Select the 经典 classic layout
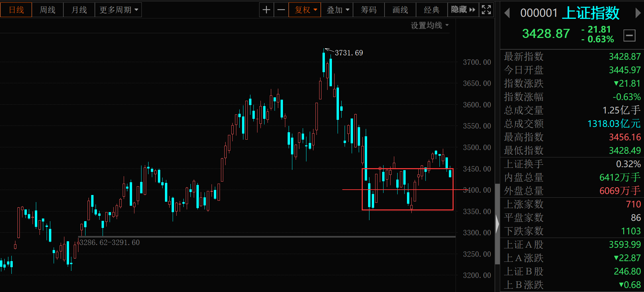Viewport: 644px width, 292px height. [x=432, y=10]
